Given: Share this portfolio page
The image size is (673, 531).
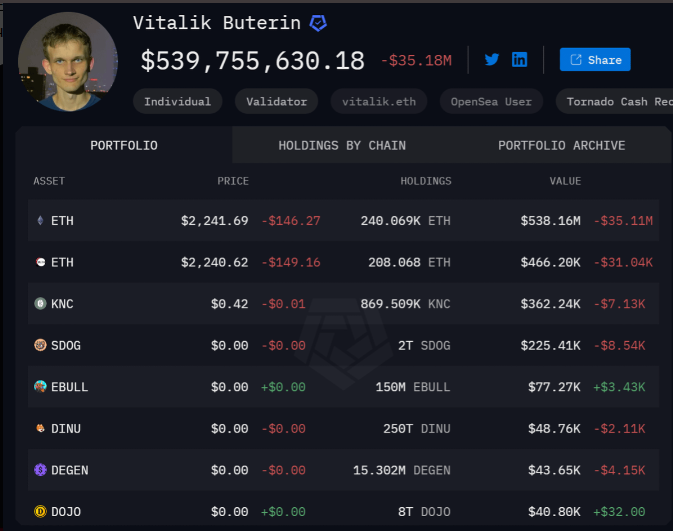Looking at the screenshot, I should point(595,60).
